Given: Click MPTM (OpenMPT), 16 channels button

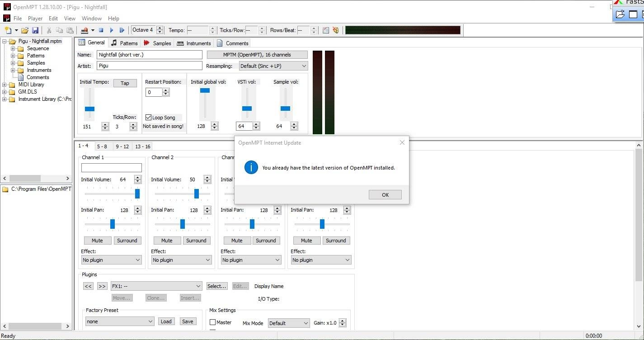Looking at the screenshot, I should tap(257, 55).
